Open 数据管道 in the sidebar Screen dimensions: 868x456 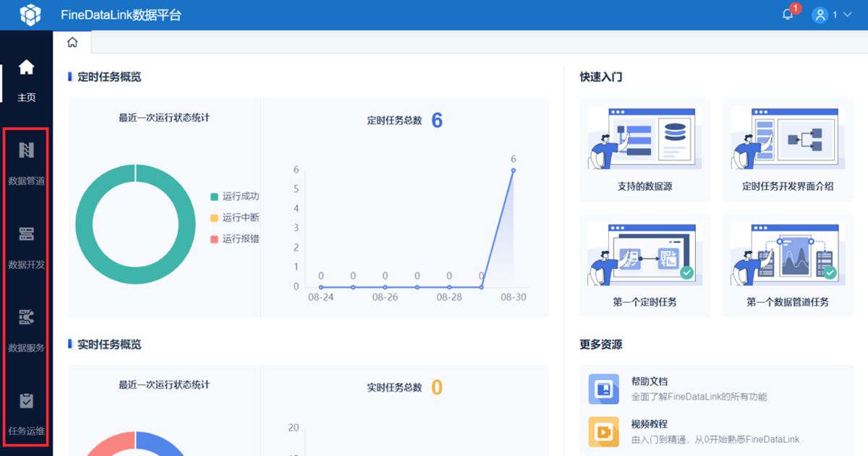pos(26,165)
